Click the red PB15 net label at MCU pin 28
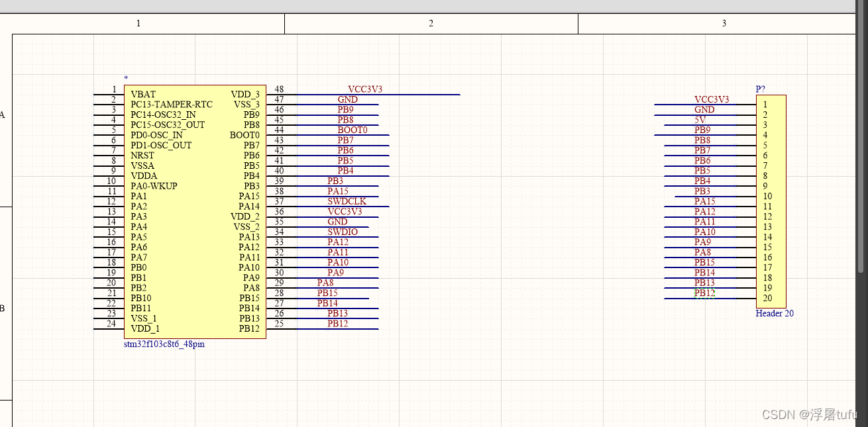This screenshot has width=868, height=427. tap(327, 293)
